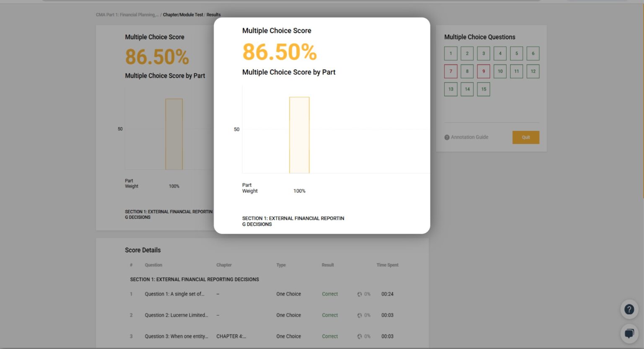644x349 pixels.
Task: Click the Time Spent column header
Action: [387, 265]
